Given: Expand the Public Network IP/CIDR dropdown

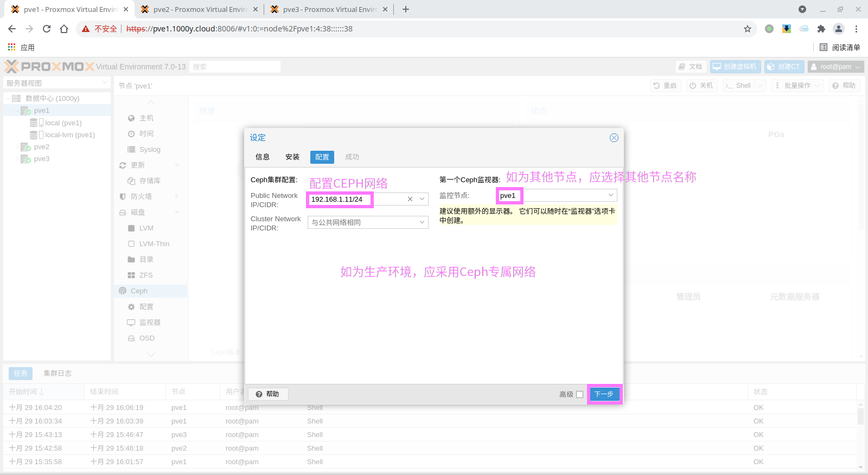Looking at the screenshot, I should pyautogui.click(x=422, y=199).
